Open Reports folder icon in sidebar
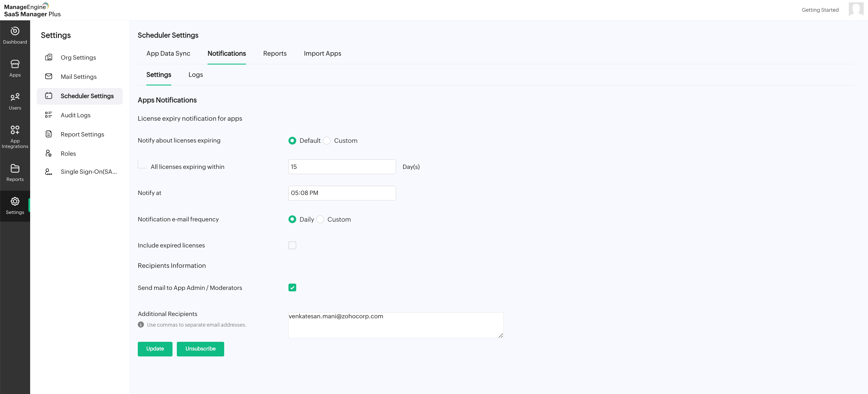The width and height of the screenshot is (868, 394). pos(15,168)
